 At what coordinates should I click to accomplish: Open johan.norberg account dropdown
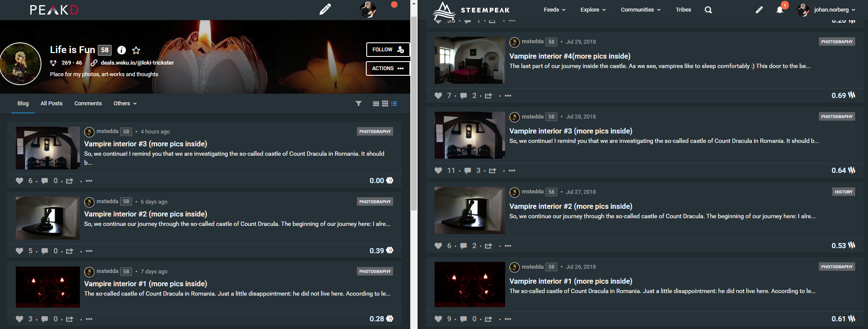835,10
